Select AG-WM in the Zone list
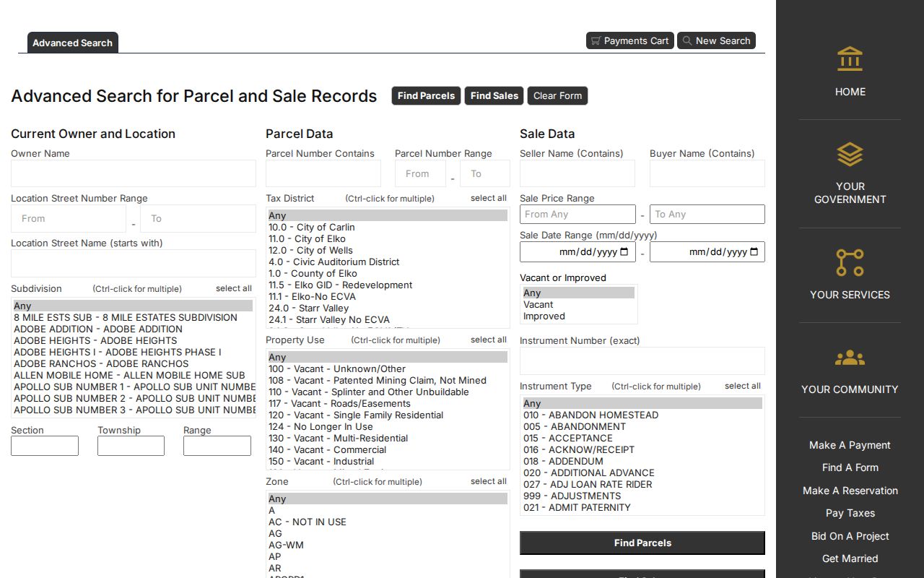 388,545
